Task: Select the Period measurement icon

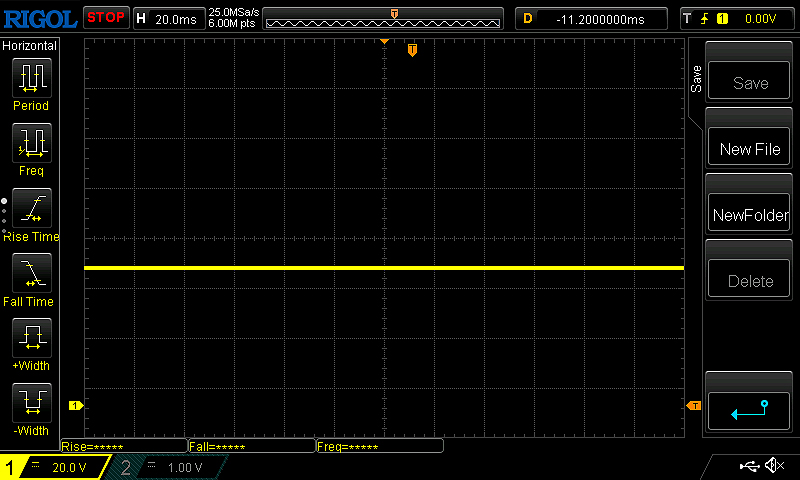Action: 32,78
